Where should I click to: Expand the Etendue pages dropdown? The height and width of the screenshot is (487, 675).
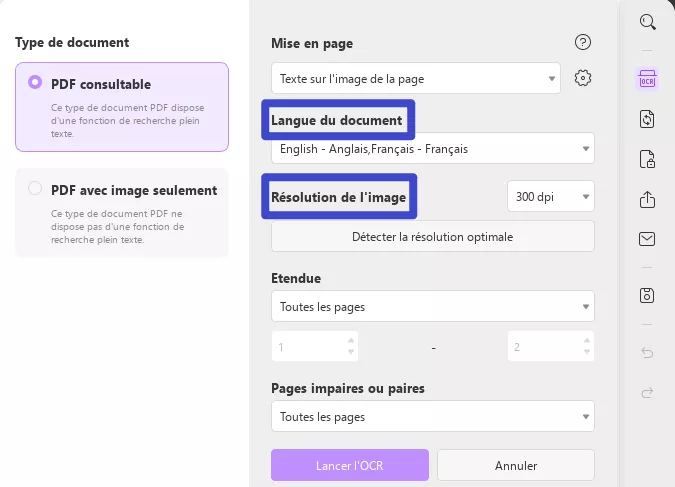coord(432,305)
